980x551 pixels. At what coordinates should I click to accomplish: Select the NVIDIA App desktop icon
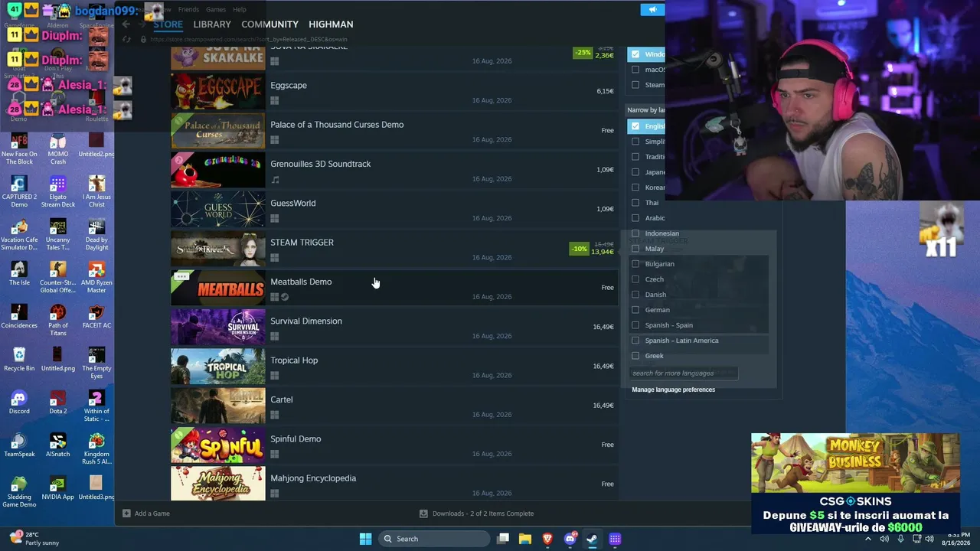pos(58,488)
